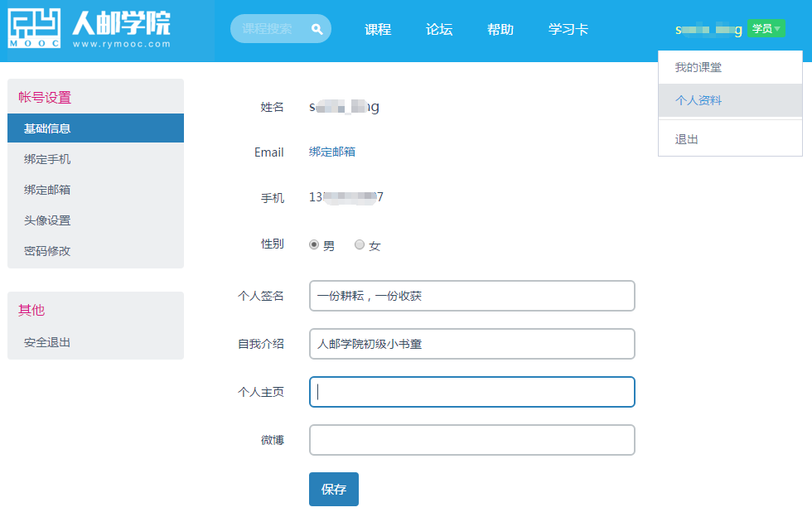
Task: Click the blue 保存 save button
Action: pos(333,489)
